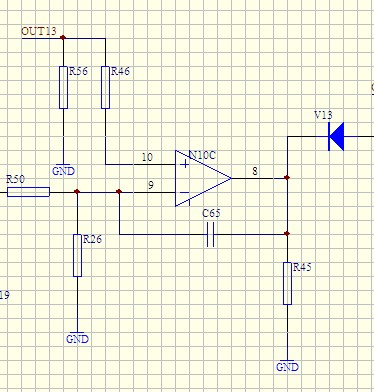Select the junction dot above R26
The image size is (374, 392).
click(77, 192)
